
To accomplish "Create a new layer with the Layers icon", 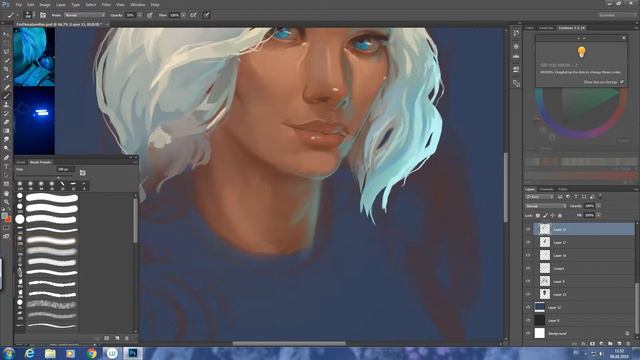I will coord(619,344).
